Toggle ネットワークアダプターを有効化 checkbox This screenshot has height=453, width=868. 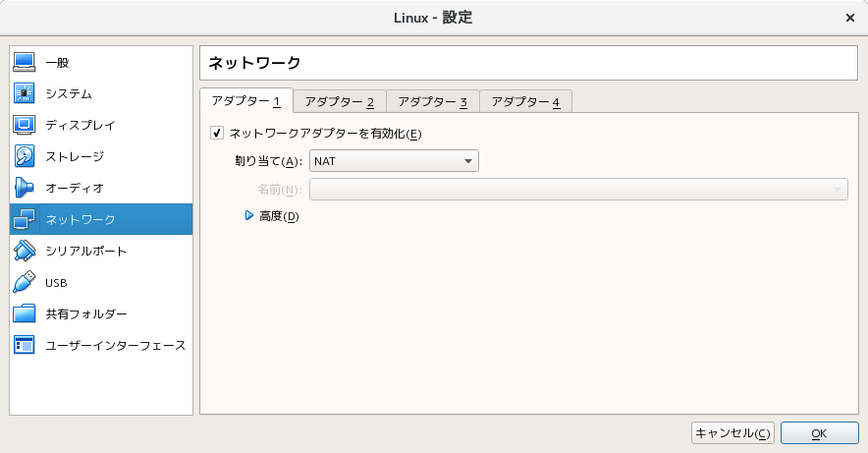point(217,133)
